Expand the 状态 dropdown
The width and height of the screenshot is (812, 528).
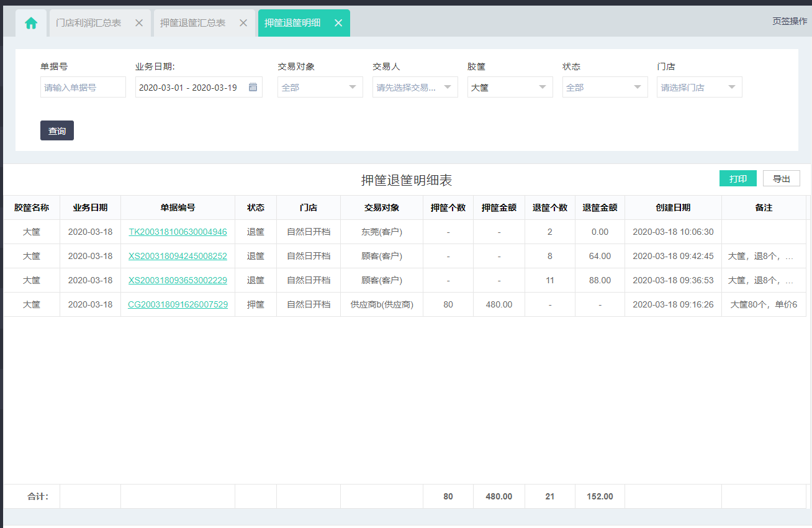click(x=605, y=88)
